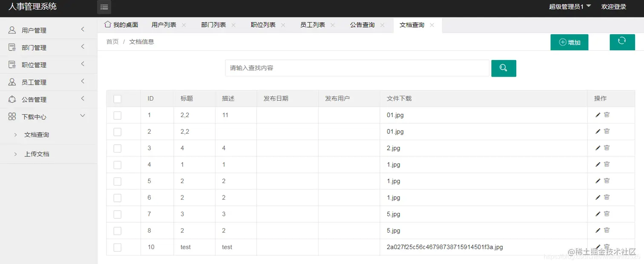The image size is (644, 264).
Task: Delete row ID 5 with trash icon
Action: click(607, 181)
